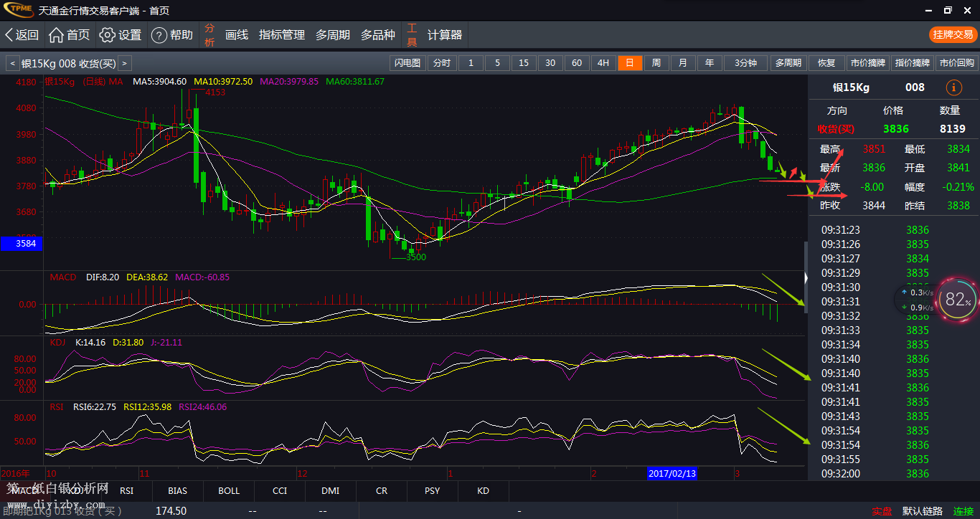Switch to the KD indicator tab

484,491
